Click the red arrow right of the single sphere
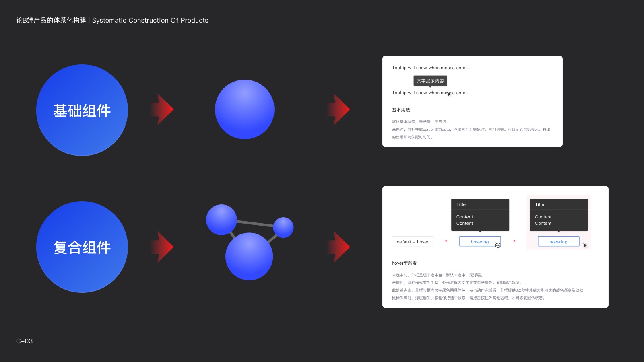The image size is (644, 362). [x=339, y=109]
